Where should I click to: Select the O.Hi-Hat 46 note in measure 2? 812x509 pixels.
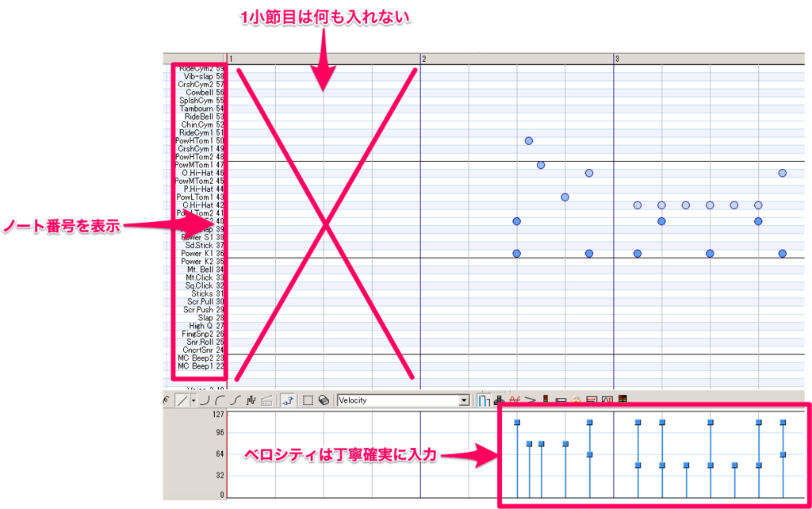(589, 173)
